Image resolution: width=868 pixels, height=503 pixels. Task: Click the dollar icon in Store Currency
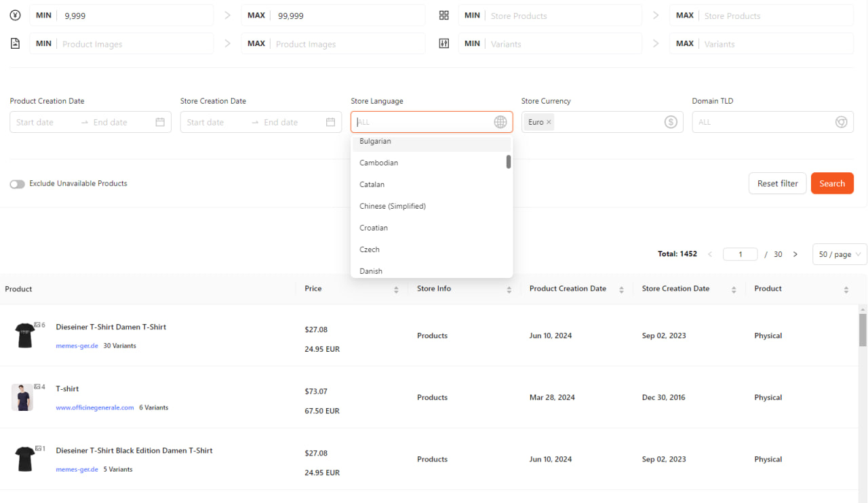[x=671, y=122]
